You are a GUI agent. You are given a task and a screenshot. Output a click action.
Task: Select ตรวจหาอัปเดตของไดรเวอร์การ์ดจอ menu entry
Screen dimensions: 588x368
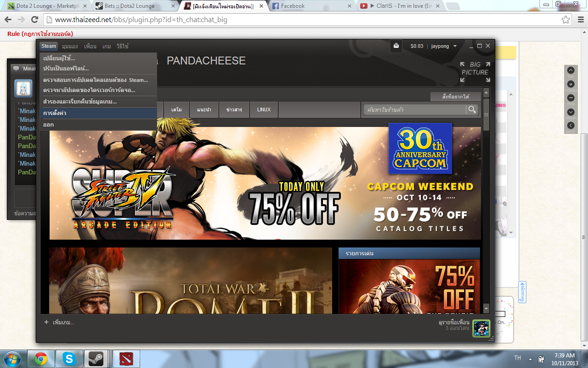[98, 90]
